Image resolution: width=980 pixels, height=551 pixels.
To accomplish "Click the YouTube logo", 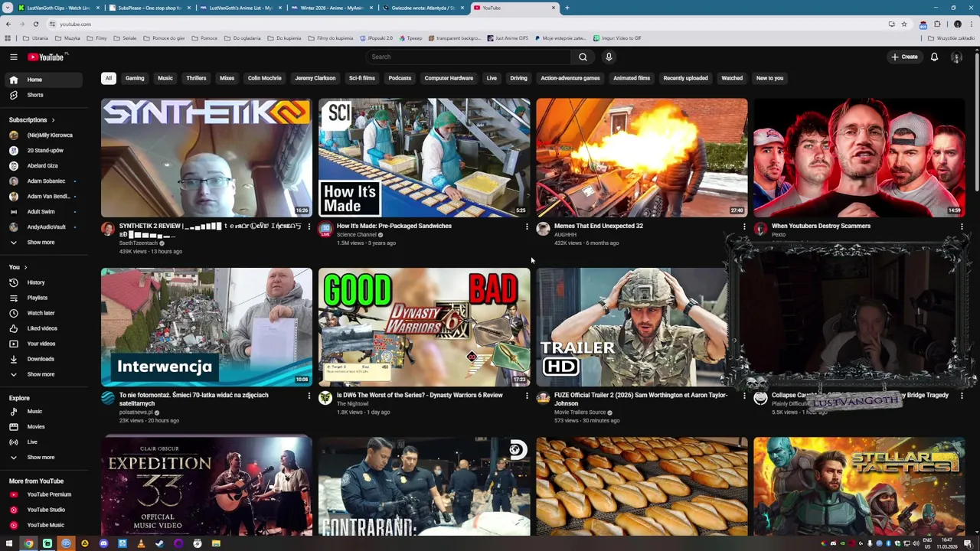I will pyautogui.click(x=47, y=57).
